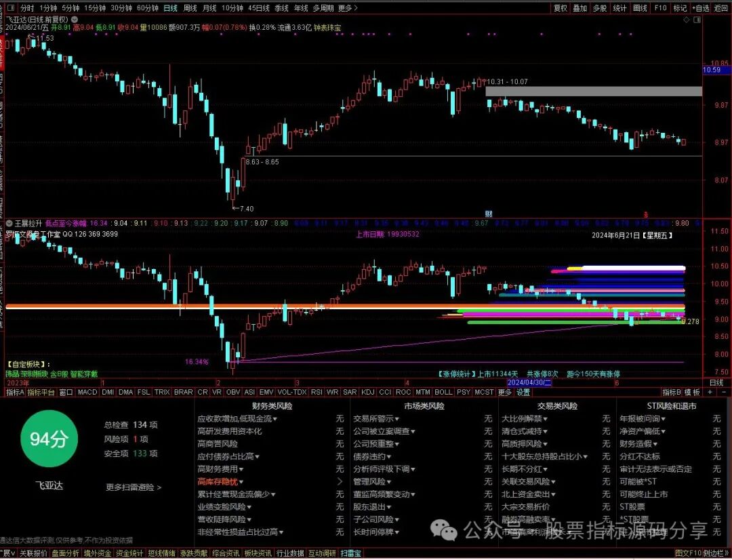Toggle 叠加 overlay mode
Screen dimensions: 732x560
point(579,8)
